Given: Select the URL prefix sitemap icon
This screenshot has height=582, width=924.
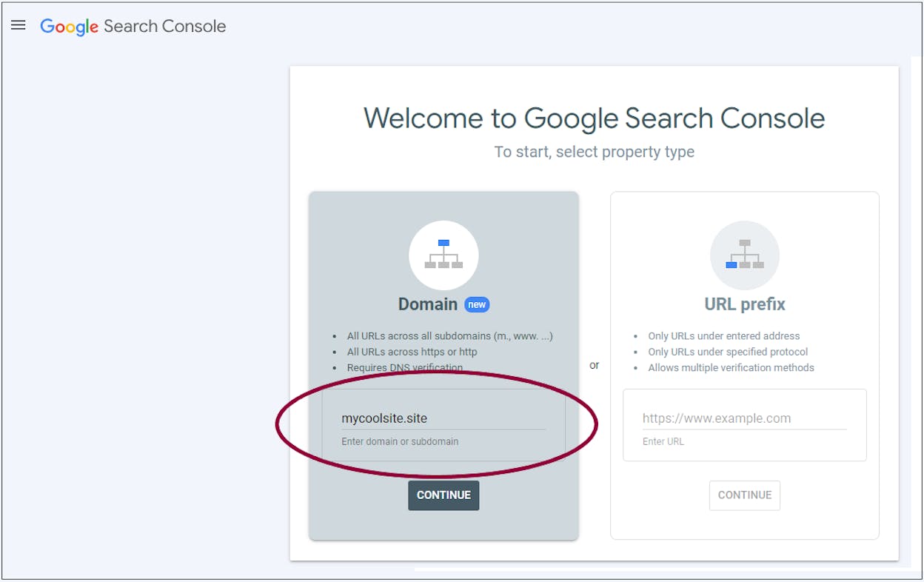Looking at the screenshot, I should click(745, 255).
